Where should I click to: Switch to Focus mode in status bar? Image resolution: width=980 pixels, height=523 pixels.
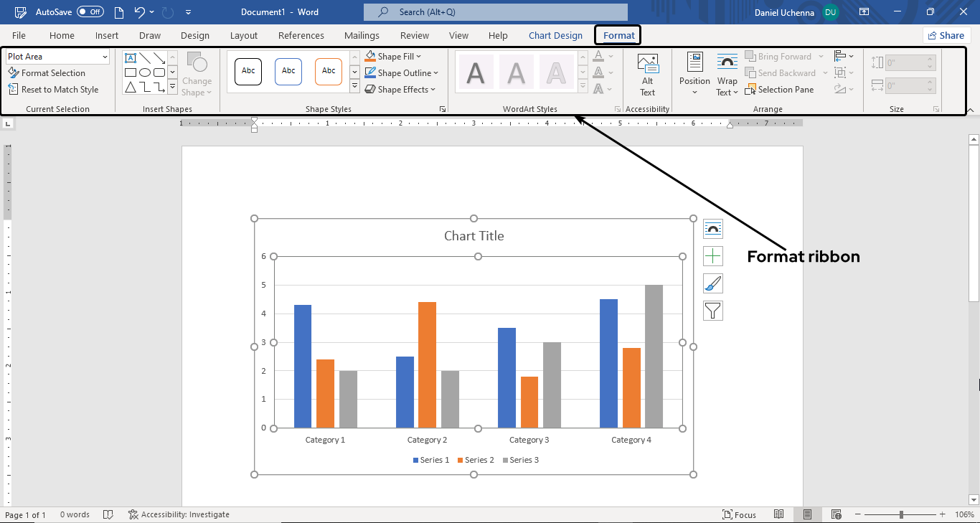click(x=740, y=514)
